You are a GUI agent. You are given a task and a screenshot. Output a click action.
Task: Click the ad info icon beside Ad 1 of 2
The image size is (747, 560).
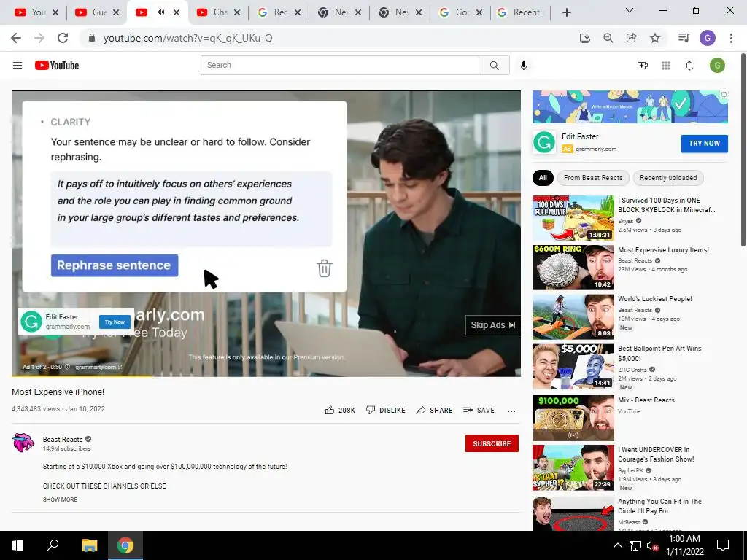click(x=67, y=367)
